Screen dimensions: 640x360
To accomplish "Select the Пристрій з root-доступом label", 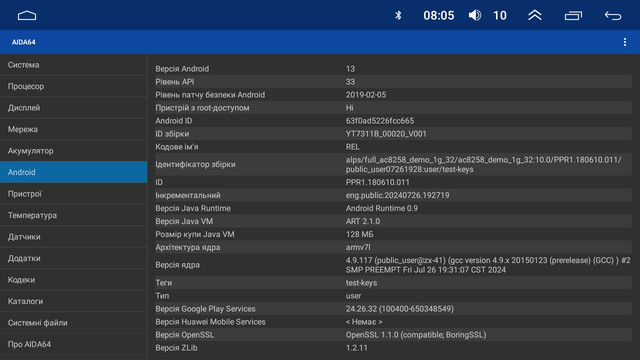I will pyautogui.click(x=202, y=108).
